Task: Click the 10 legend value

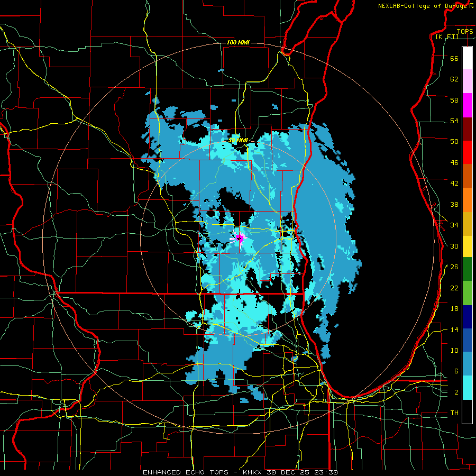Action: pyautogui.click(x=454, y=350)
